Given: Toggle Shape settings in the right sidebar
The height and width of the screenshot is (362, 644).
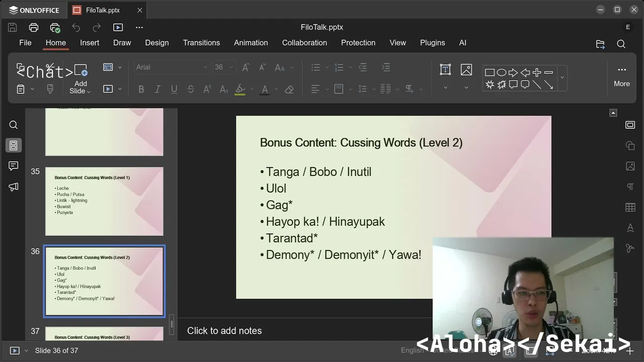Looking at the screenshot, I should click(x=630, y=145).
